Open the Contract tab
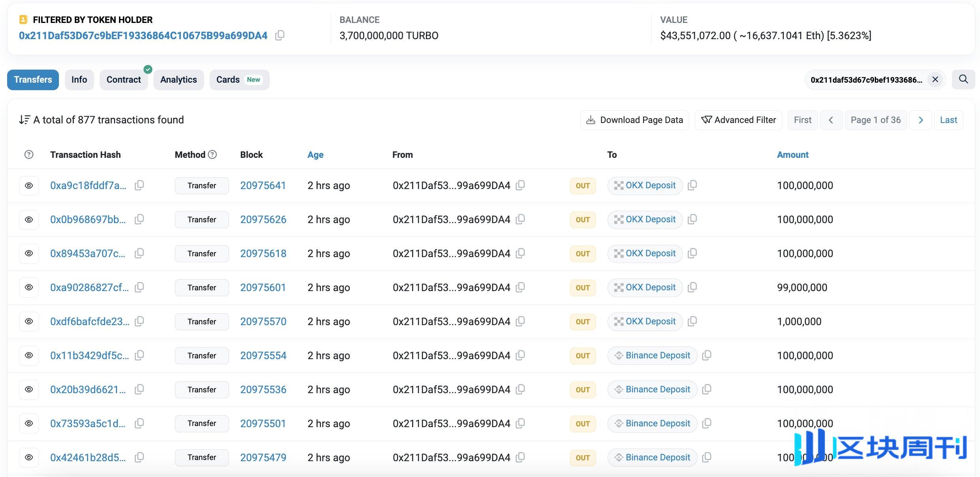 123,79
